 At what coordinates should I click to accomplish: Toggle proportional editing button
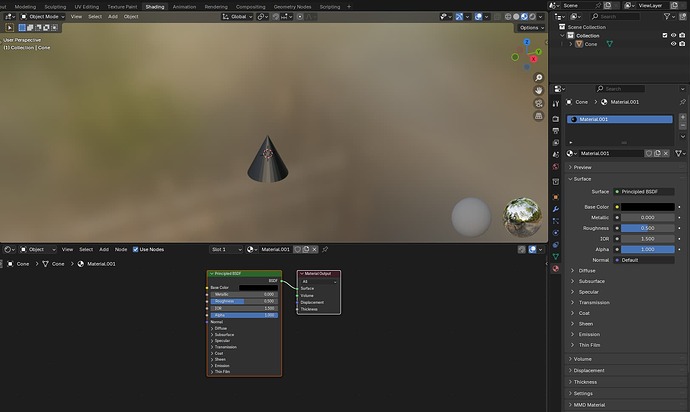point(300,17)
